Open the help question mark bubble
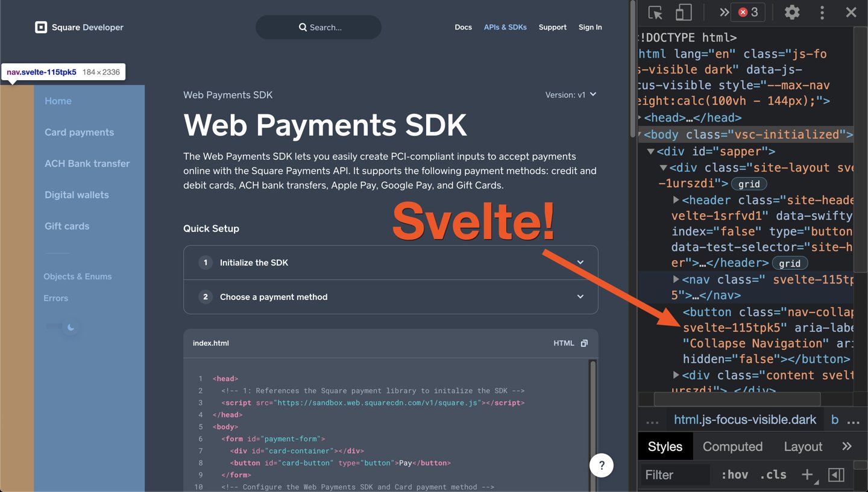This screenshot has height=492, width=868. [601, 465]
